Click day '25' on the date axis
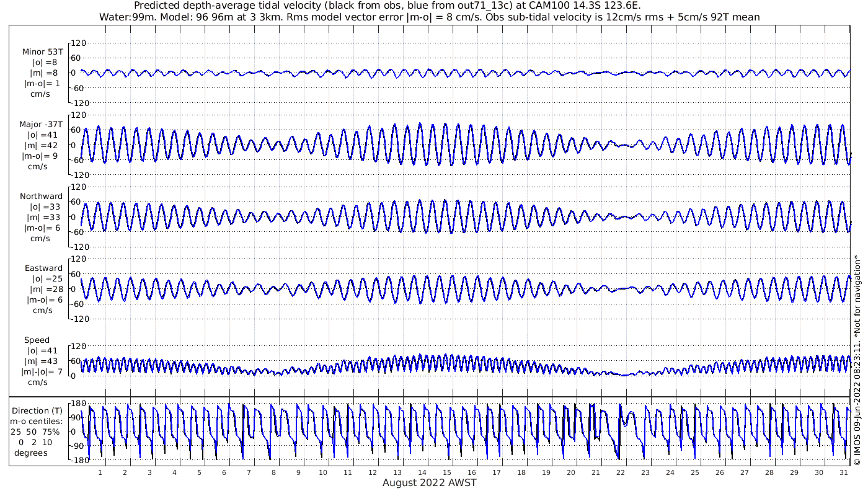868x496 pixels. 694,472
